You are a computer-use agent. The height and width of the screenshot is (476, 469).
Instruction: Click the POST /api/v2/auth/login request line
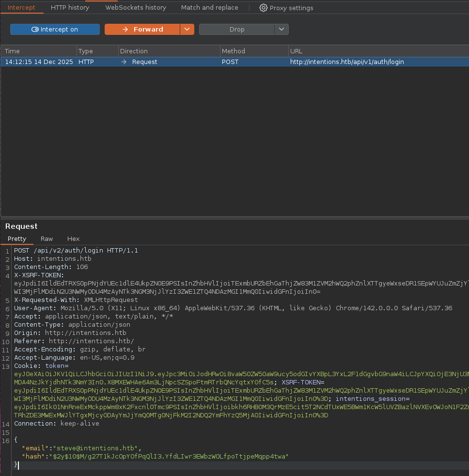click(x=76, y=251)
